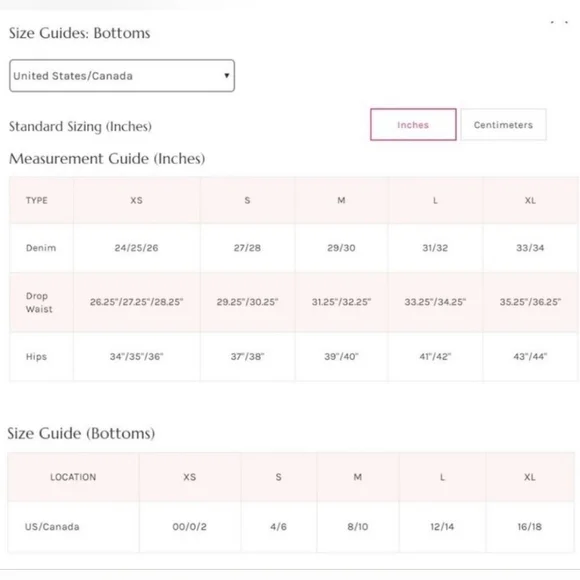Select the Denim 24/25/26 cell
The image size is (580, 580).
[x=136, y=248]
